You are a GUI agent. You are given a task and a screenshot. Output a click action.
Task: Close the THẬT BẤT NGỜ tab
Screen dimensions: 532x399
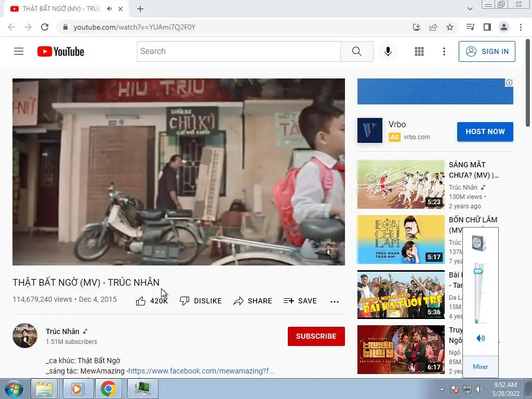121,9
